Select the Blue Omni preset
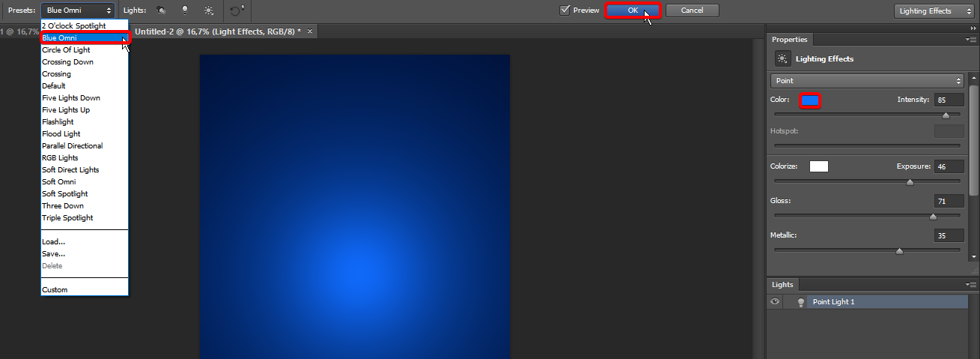This screenshot has width=980, height=359. pos(85,37)
